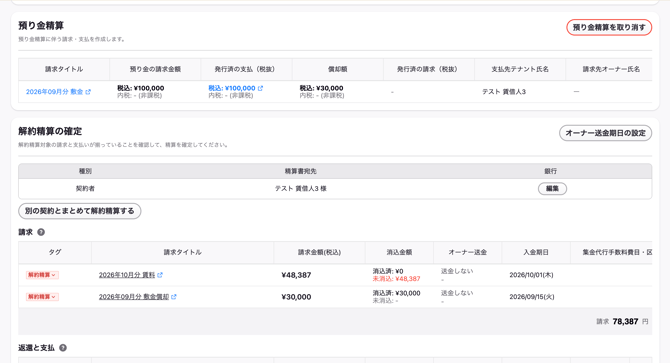Click the ¥48,387 billing amount
670x363 pixels.
coord(296,275)
